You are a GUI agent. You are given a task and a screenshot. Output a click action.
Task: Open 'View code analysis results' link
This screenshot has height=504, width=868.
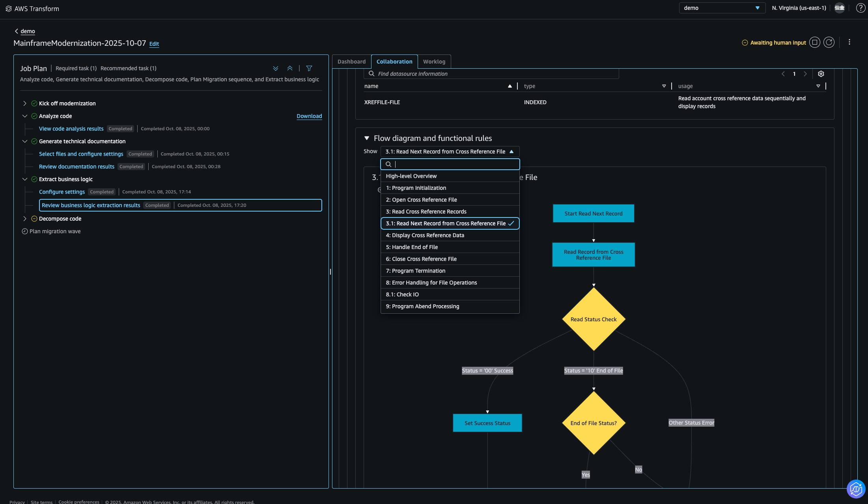coord(71,129)
